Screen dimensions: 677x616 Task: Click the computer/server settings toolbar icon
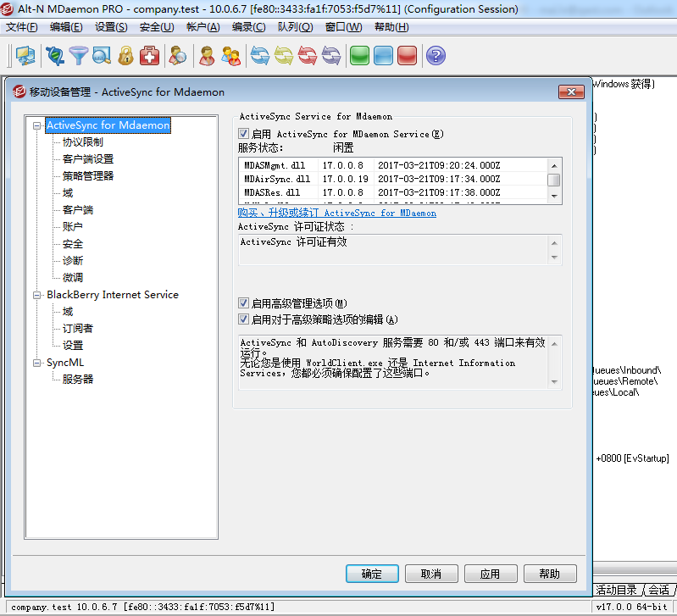(x=25, y=56)
